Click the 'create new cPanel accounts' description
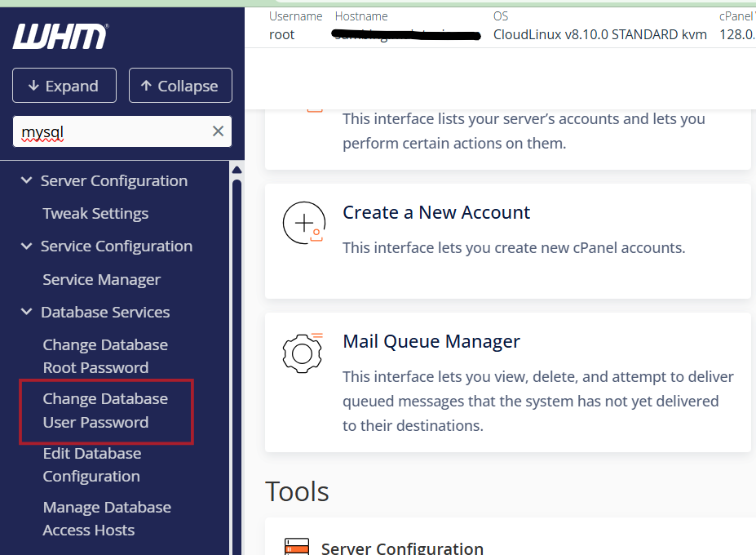This screenshot has height=555, width=756. point(514,247)
